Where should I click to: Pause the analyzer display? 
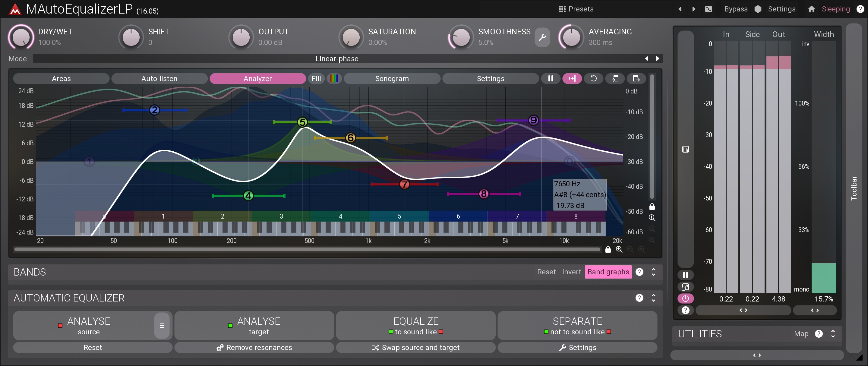point(551,78)
